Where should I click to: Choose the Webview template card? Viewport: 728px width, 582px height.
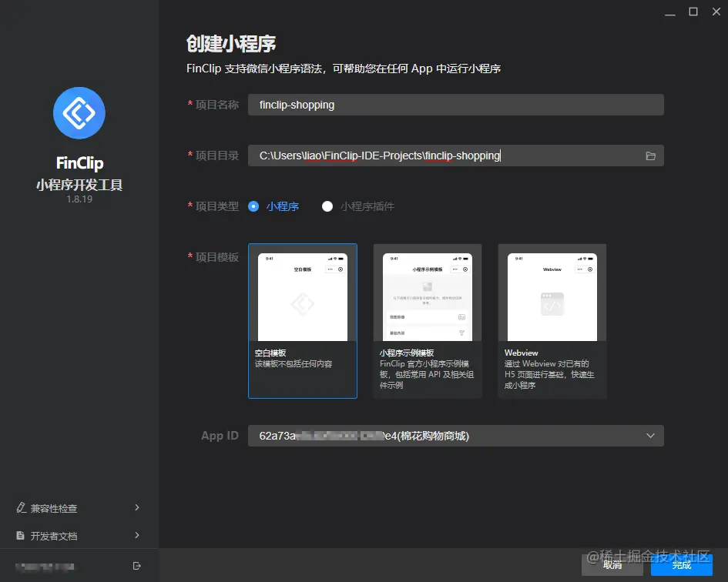click(552, 321)
